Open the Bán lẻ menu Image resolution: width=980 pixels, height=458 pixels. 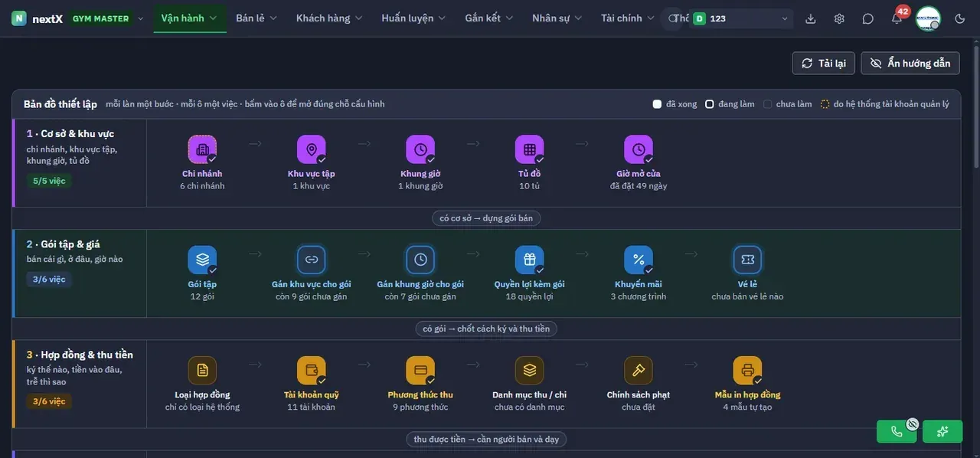click(256, 18)
